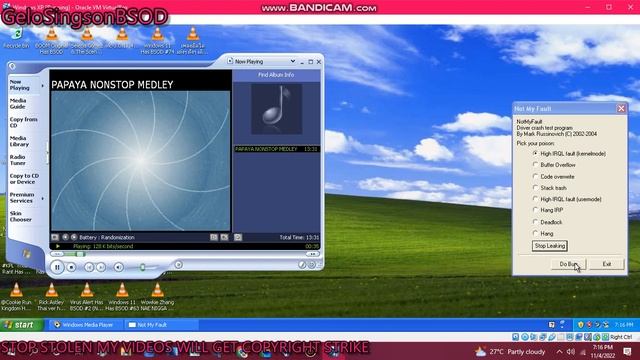Screen dimensions: 640x360
Task: Click Find Album Info link
Action: pyautogui.click(x=276, y=75)
